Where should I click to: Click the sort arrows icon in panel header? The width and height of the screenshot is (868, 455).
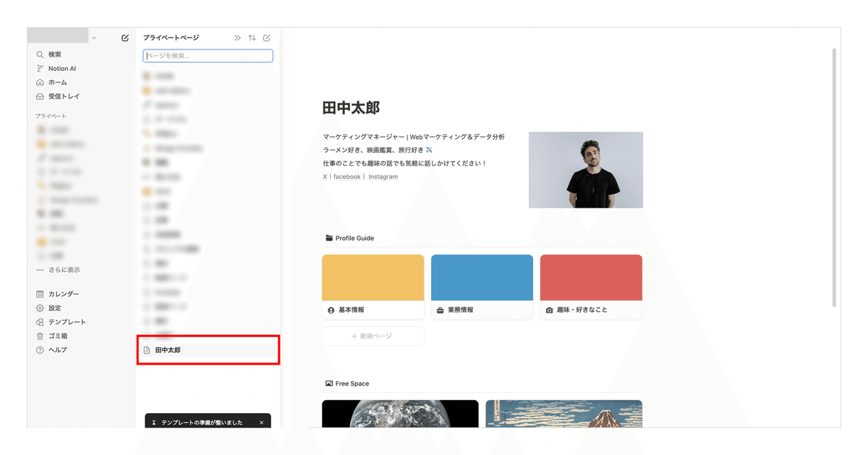[x=252, y=38]
